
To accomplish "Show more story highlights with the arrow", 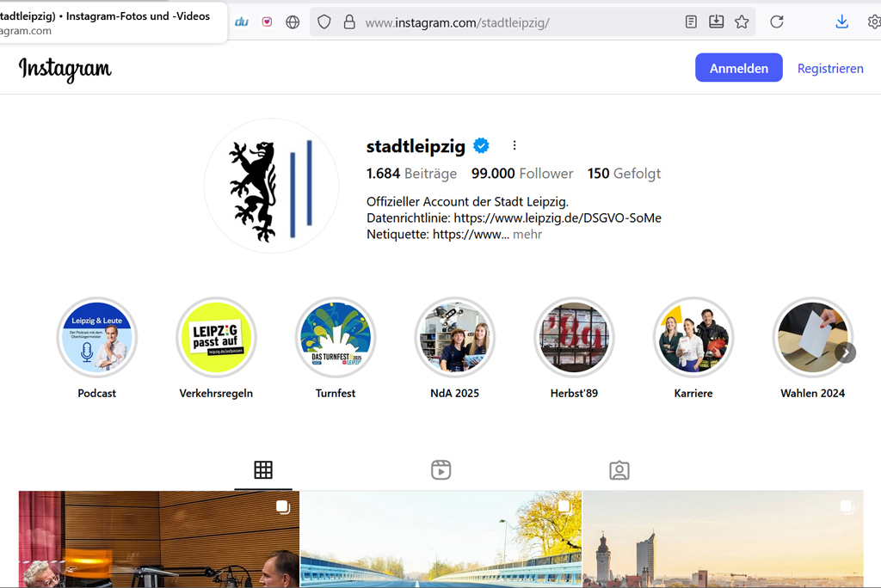I will pos(845,352).
